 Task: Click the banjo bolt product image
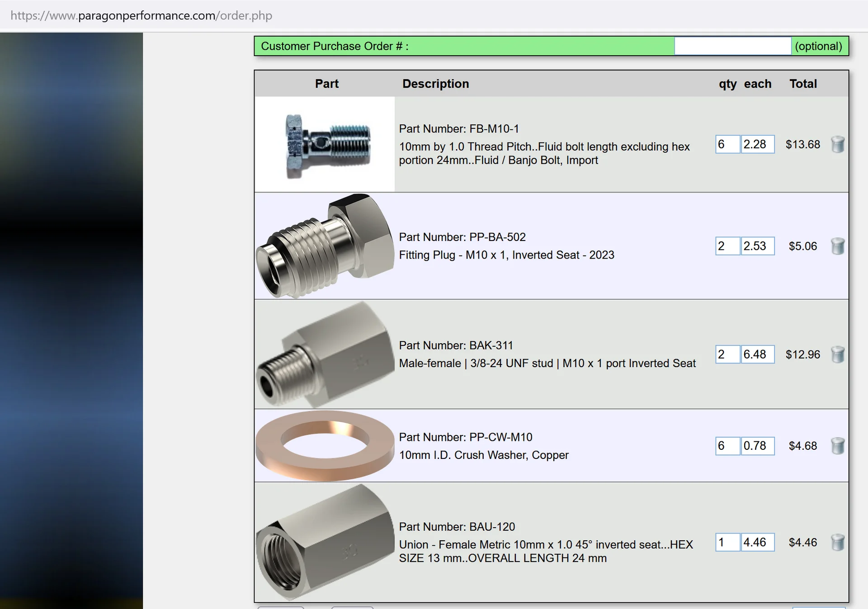point(325,145)
